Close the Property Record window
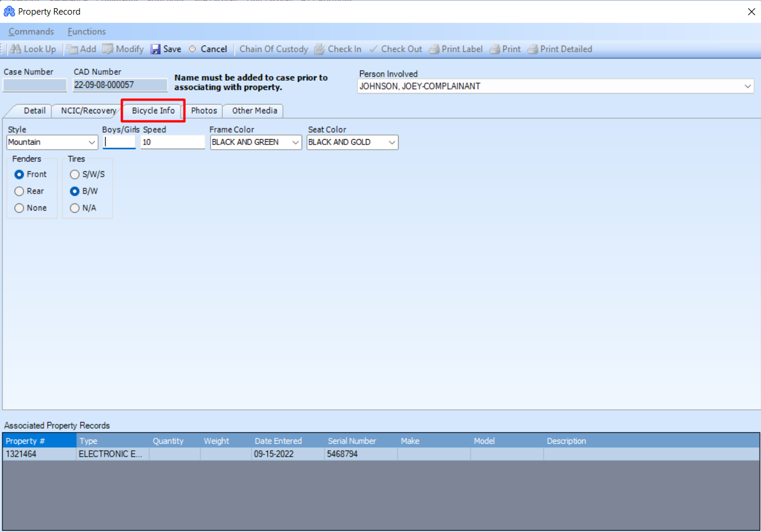The width and height of the screenshot is (761, 532). 750,12
